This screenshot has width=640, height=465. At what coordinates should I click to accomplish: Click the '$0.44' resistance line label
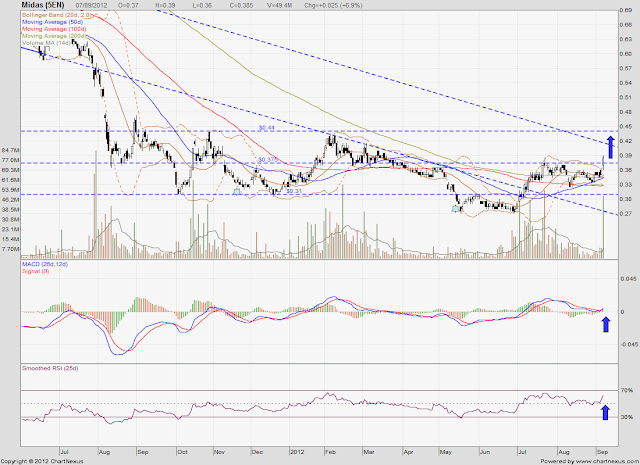coord(267,128)
